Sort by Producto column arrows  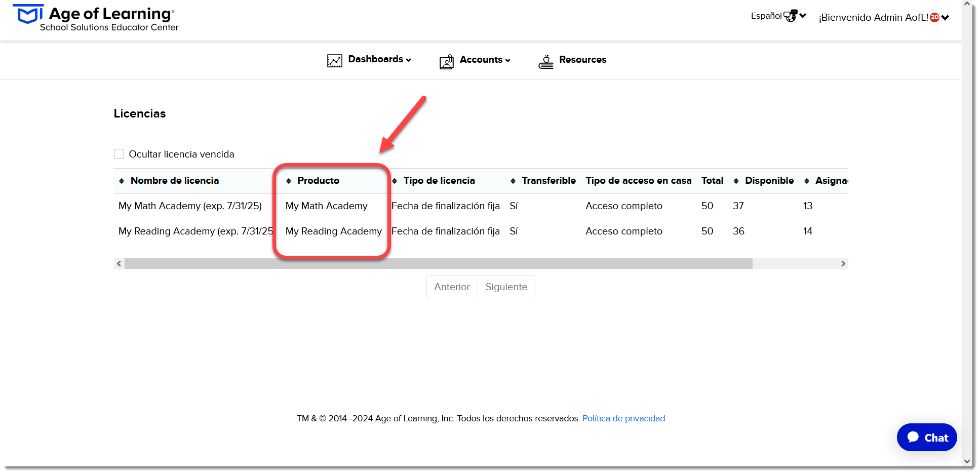(289, 181)
